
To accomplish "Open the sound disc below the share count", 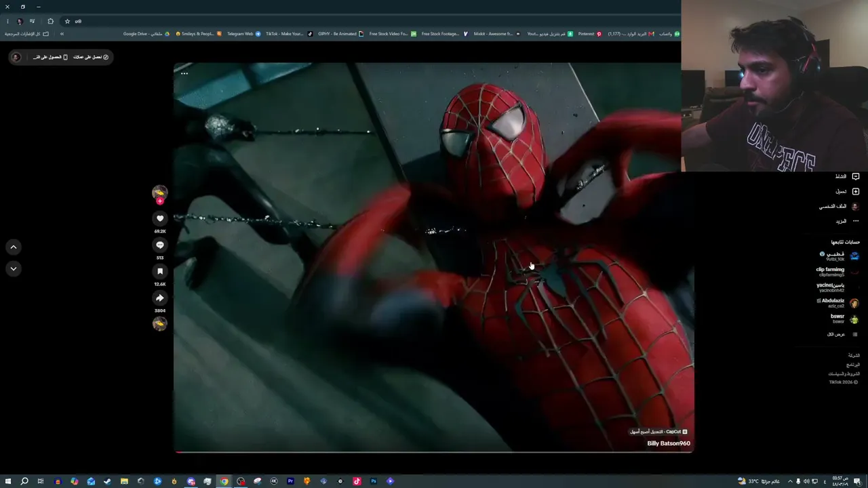I will (x=160, y=324).
